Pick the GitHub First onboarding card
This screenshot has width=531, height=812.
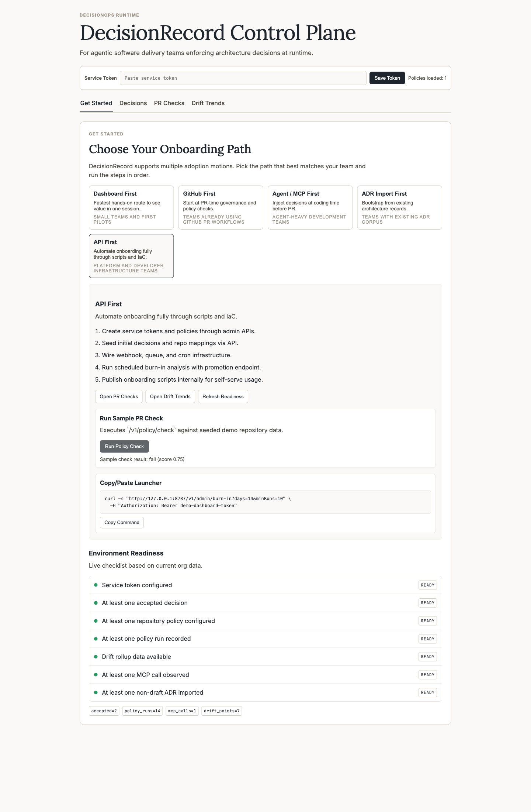click(x=221, y=207)
